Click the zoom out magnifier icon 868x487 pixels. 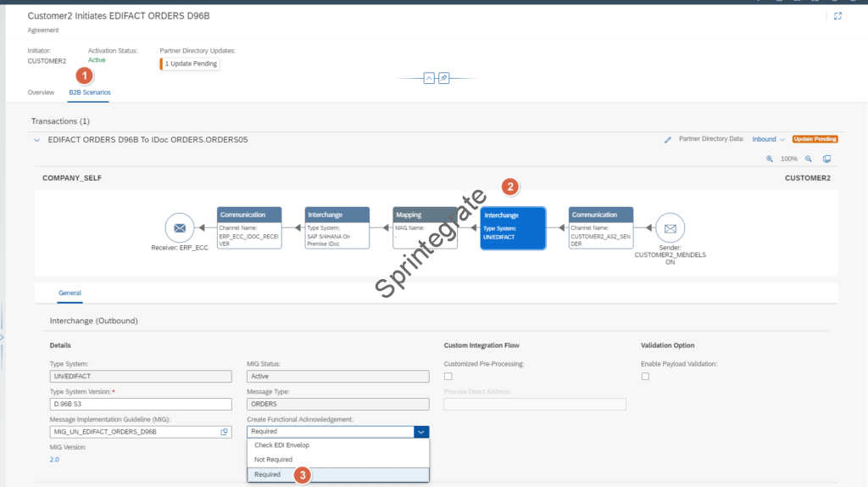click(x=809, y=159)
